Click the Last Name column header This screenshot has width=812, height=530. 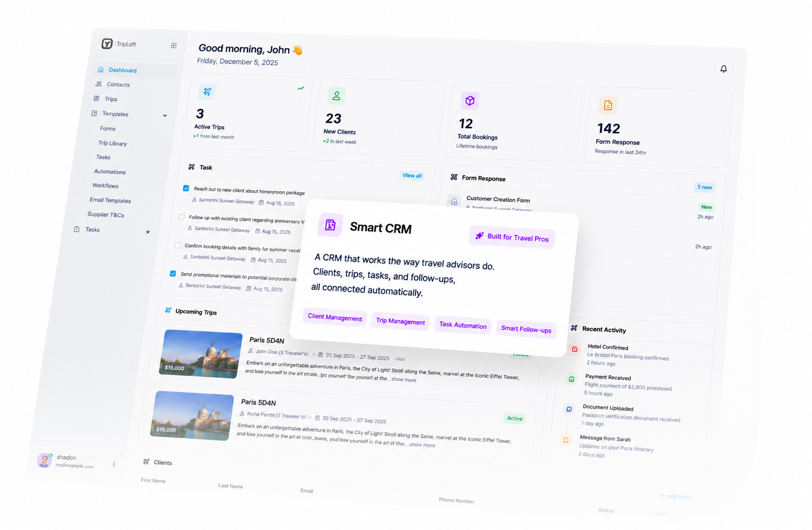(230, 486)
